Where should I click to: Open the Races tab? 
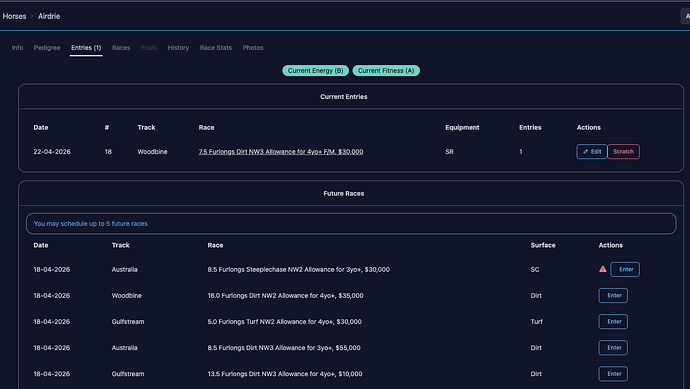(121, 48)
